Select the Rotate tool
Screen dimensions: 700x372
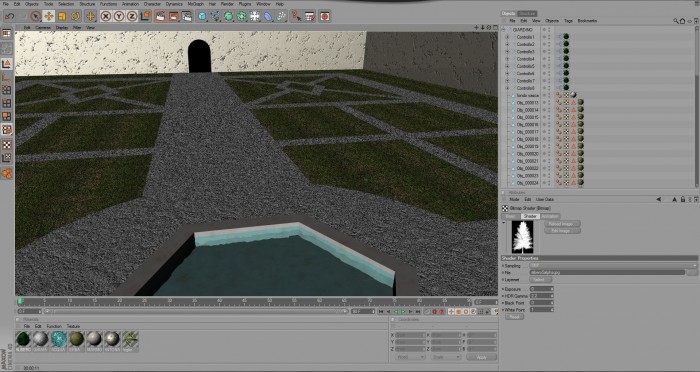pos(75,17)
